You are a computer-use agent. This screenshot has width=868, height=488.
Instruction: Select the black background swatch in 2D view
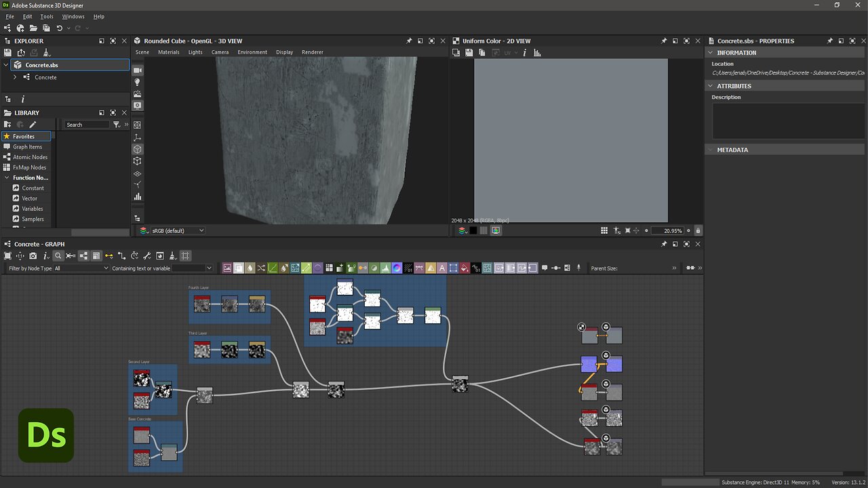coord(473,230)
